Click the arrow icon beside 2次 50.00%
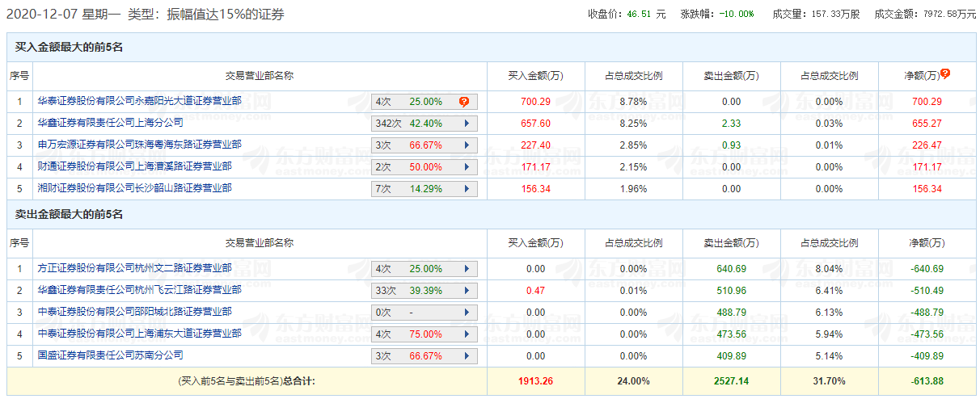The width and height of the screenshot is (980, 399). 467,167
